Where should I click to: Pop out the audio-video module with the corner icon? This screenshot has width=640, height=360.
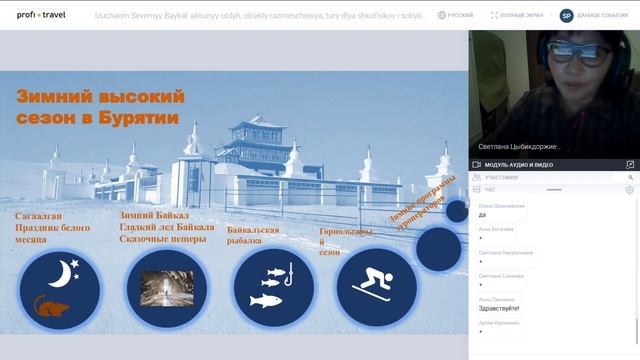(x=630, y=164)
